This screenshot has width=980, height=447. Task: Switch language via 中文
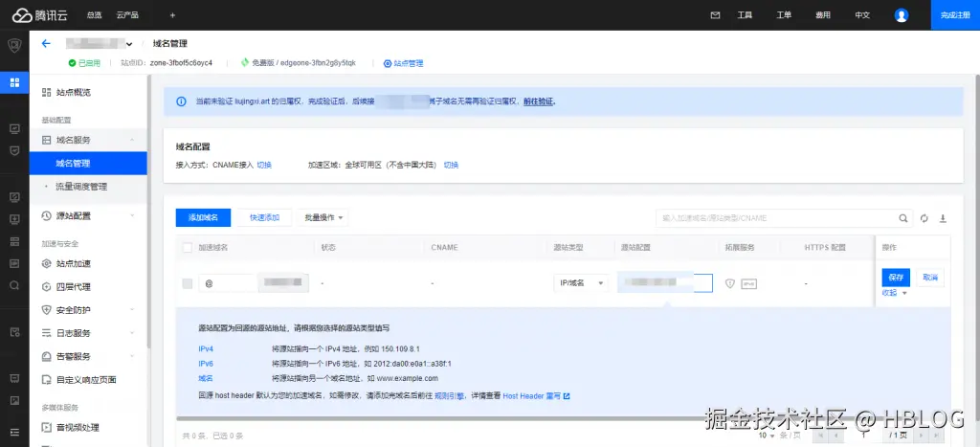862,15
